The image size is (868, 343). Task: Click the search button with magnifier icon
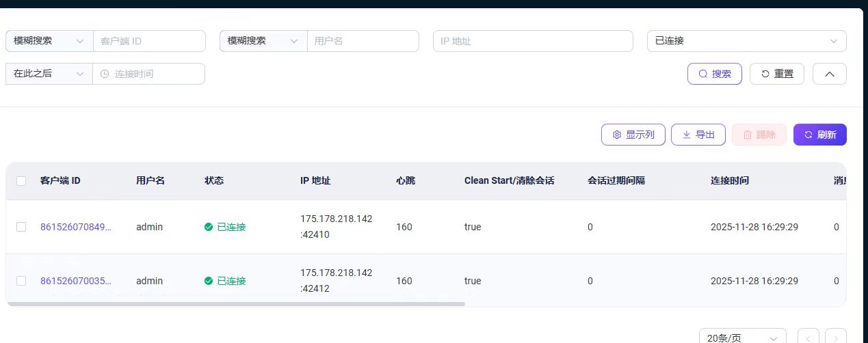coord(714,74)
